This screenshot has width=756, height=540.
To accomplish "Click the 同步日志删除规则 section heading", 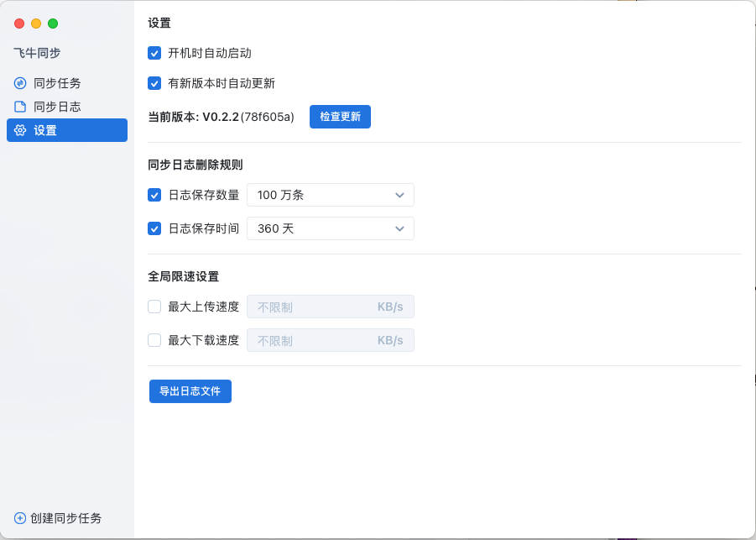I will (196, 165).
